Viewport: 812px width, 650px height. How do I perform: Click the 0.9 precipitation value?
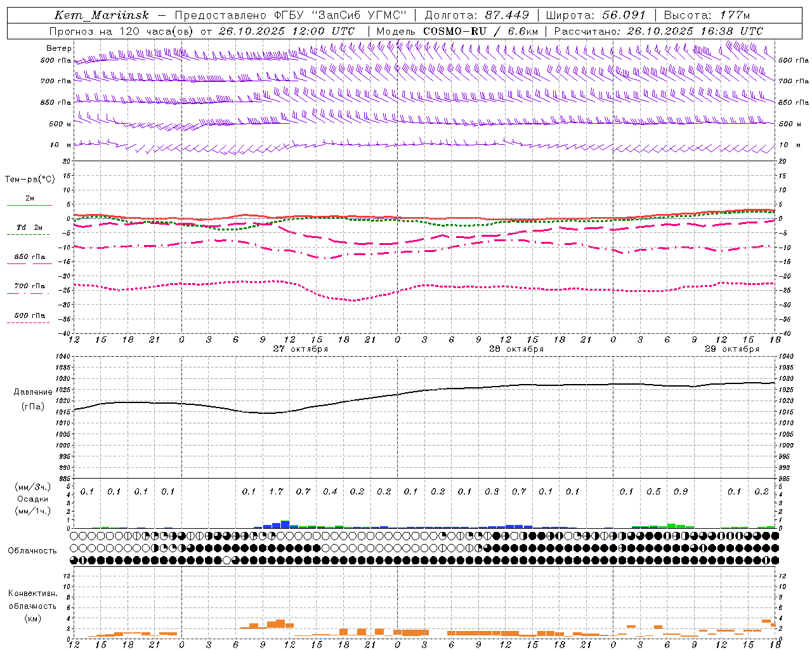point(681,492)
